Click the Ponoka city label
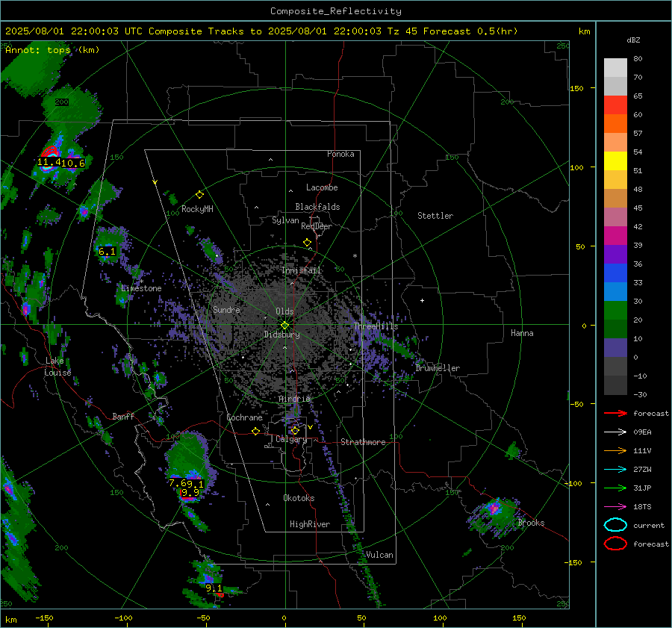This screenshot has height=628, width=672. 340,155
